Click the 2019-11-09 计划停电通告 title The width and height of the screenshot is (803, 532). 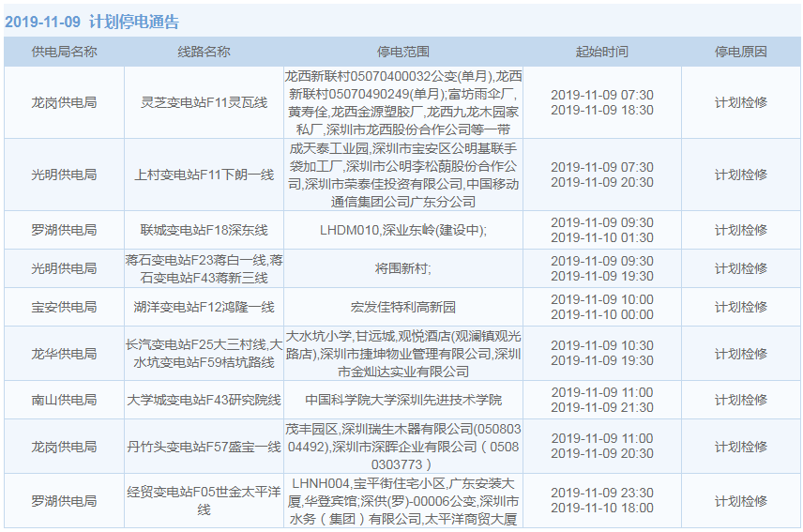pos(92,22)
